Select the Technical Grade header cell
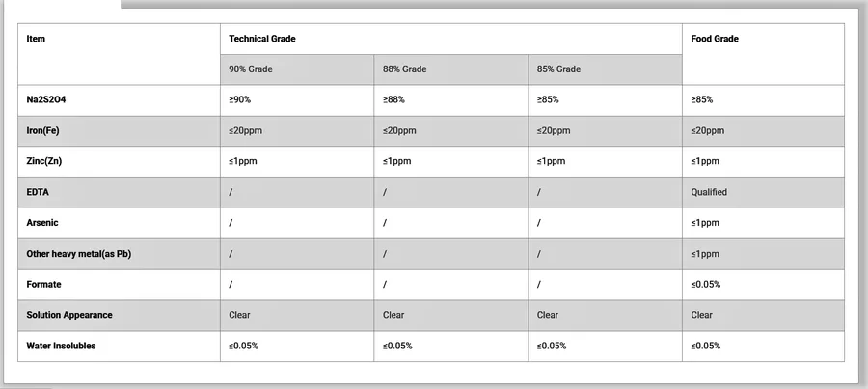Viewport: 868px width, 389px height. (x=451, y=39)
